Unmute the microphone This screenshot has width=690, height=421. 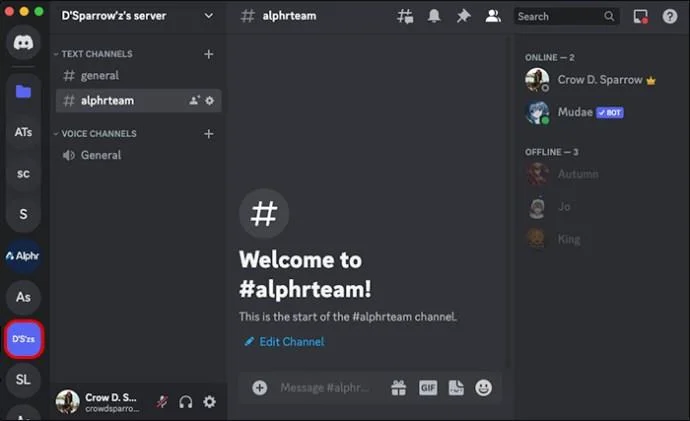pos(161,402)
